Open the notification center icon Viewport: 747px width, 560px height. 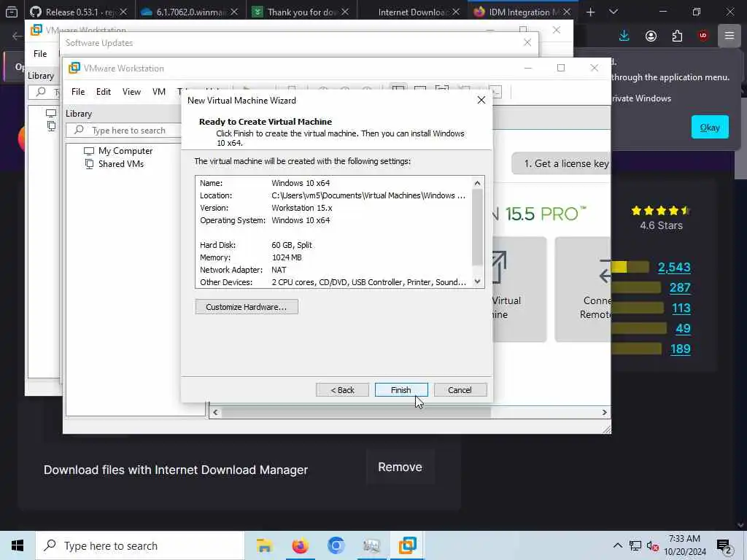pyautogui.click(x=724, y=545)
